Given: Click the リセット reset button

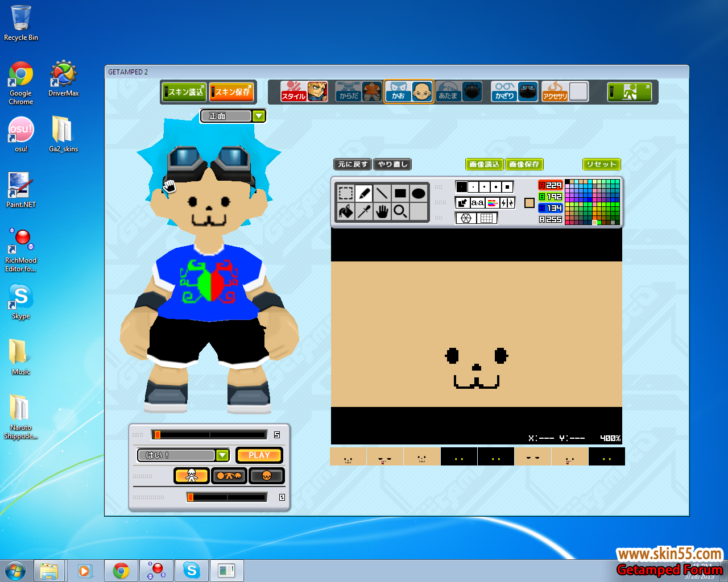Looking at the screenshot, I should tap(602, 164).
